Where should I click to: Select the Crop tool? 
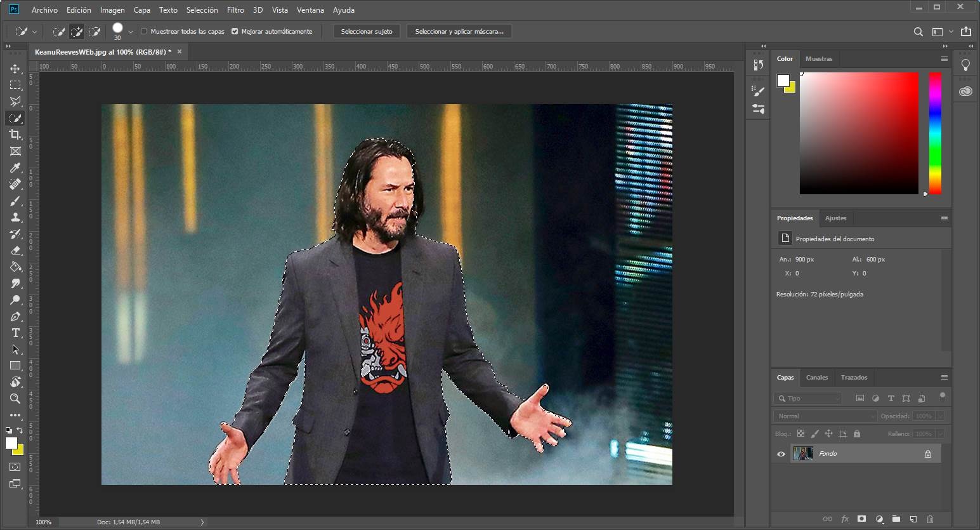point(15,135)
